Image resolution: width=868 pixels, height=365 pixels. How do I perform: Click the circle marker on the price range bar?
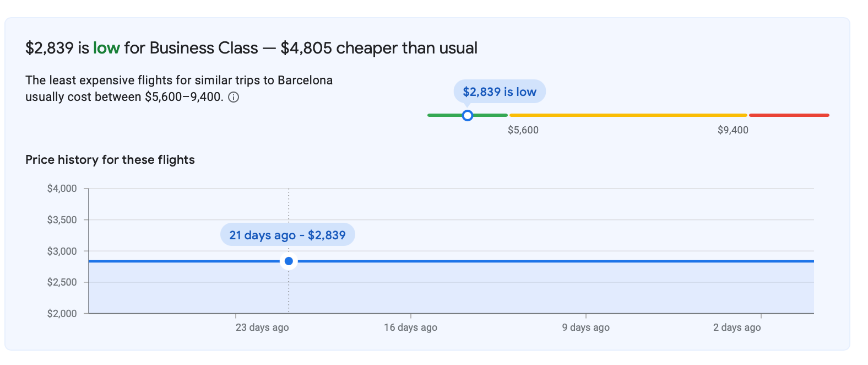click(x=468, y=115)
